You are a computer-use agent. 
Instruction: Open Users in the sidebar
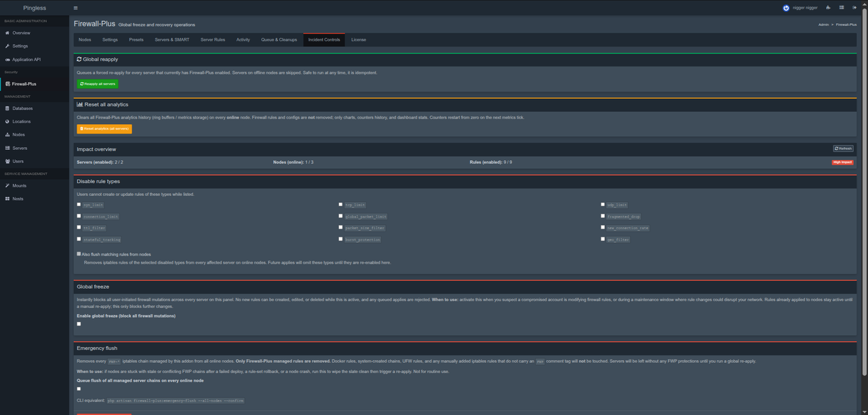pyautogui.click(x=34, y=161)
